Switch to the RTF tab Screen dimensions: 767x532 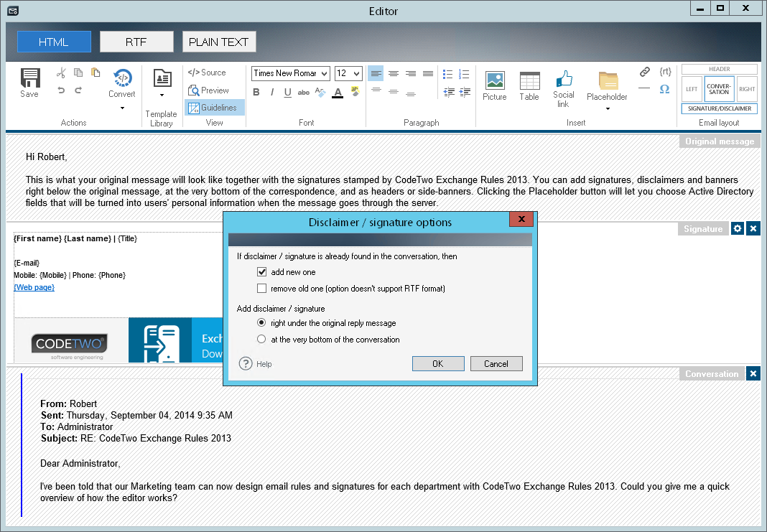(x=136, y=42)
